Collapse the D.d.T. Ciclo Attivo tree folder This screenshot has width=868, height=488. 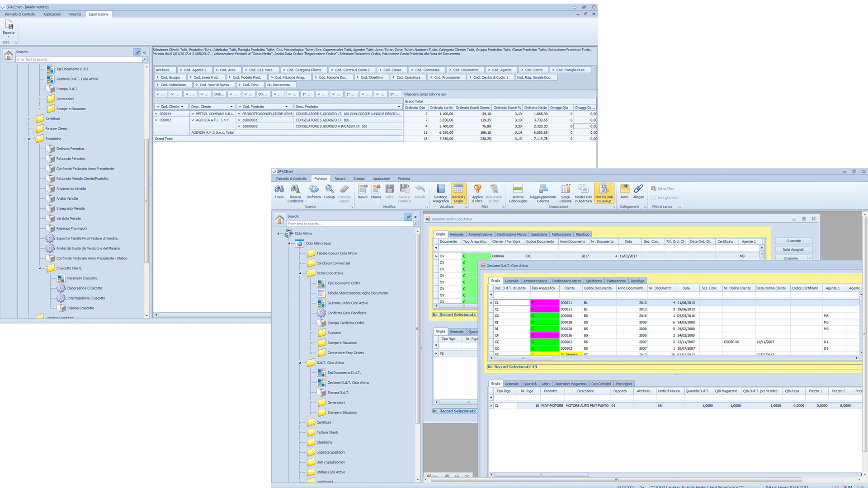pos(300,363)
